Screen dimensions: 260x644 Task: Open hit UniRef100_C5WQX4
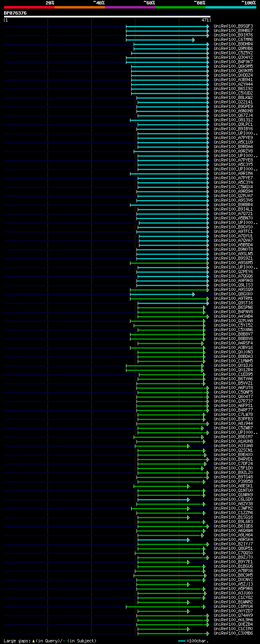point(233,187)
